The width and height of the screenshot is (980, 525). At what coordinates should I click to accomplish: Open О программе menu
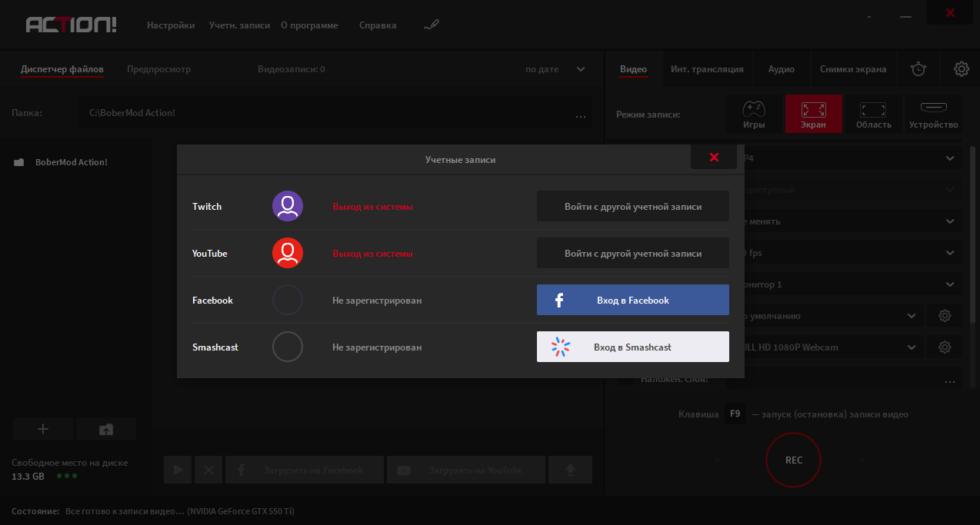309,25
